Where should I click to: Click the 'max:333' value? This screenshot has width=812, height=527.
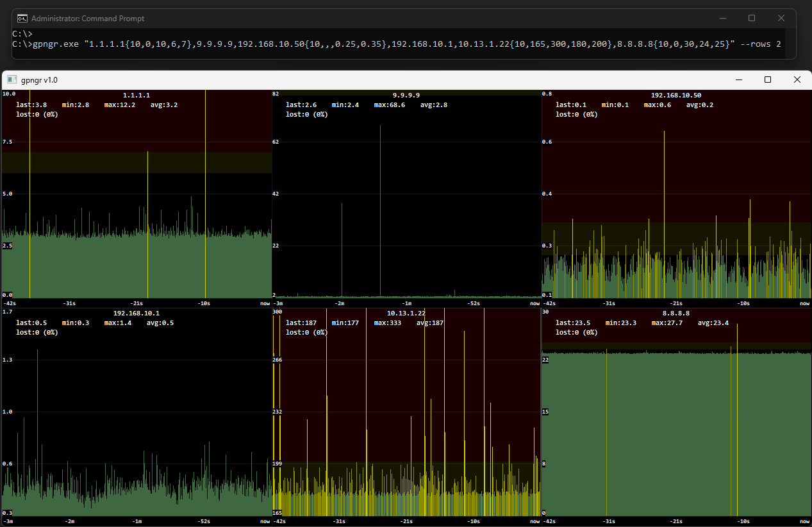coord(388,322)
